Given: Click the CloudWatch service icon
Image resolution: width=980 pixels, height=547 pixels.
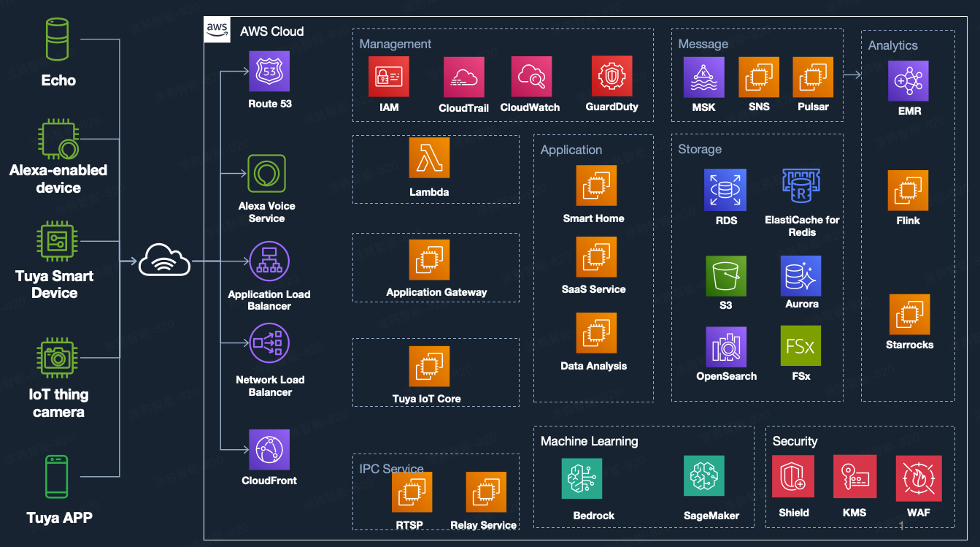Looking at the screenshot, I should (x=530, y=77).
